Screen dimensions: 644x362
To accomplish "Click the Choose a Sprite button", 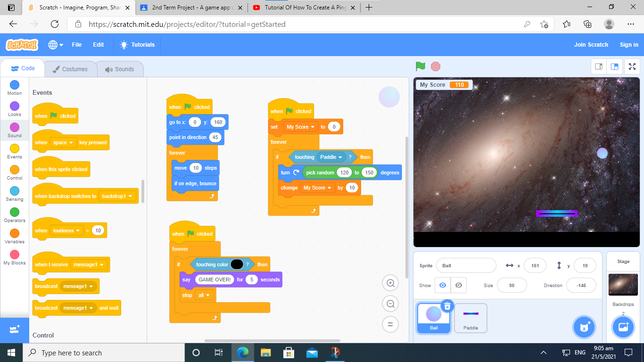I will pyautogui.click(x=585, y=327).
